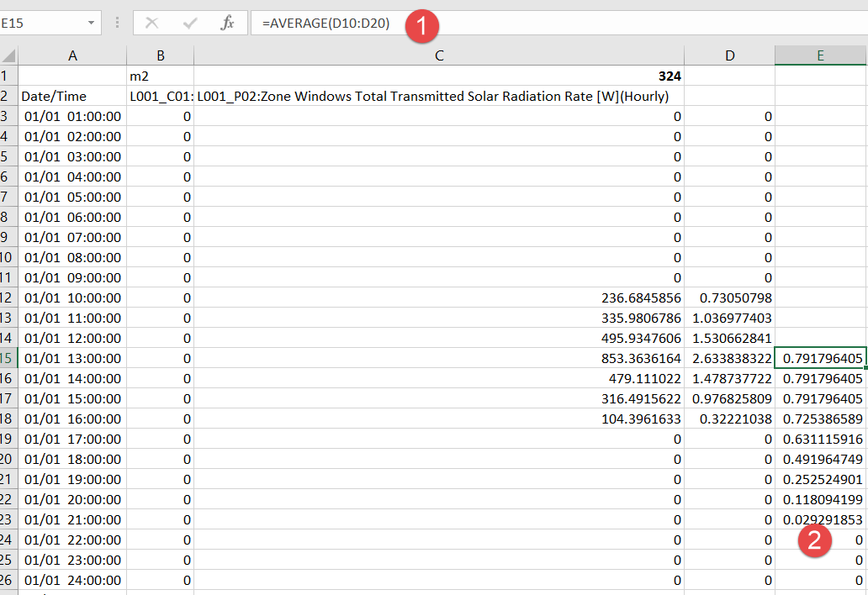Select cell containing m2
Image resolution: width=868 pixels, height=595 pixels.
tap(161, 76)
